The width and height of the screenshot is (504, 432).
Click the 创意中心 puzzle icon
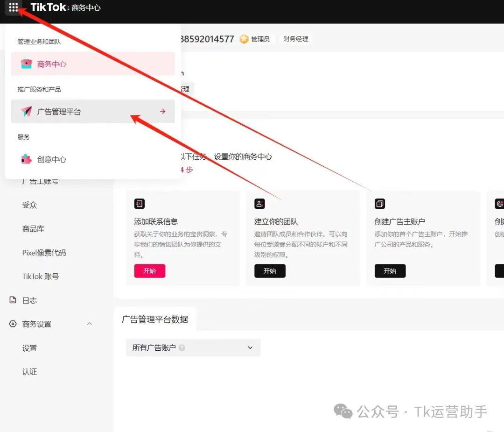(x=27, y=159)
